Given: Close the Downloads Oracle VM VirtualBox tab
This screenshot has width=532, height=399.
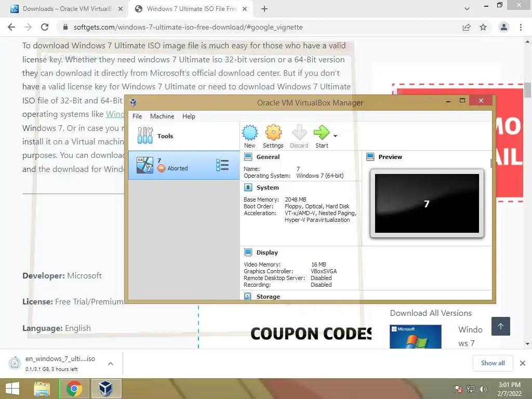Looking at the screenshot, I should click(120, 9).
